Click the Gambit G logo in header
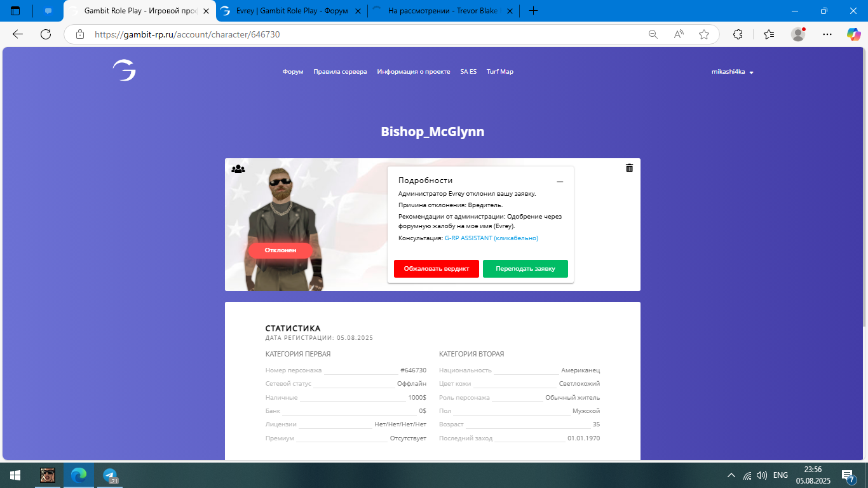868x488 pixels. click(x=124, y=71)
